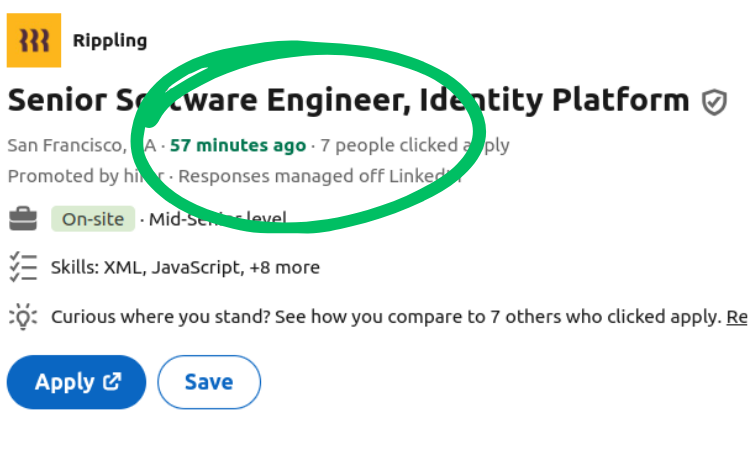The image size is (756, 449).
Task: Open the Senior Software Engineer job title
Action: 349,100
